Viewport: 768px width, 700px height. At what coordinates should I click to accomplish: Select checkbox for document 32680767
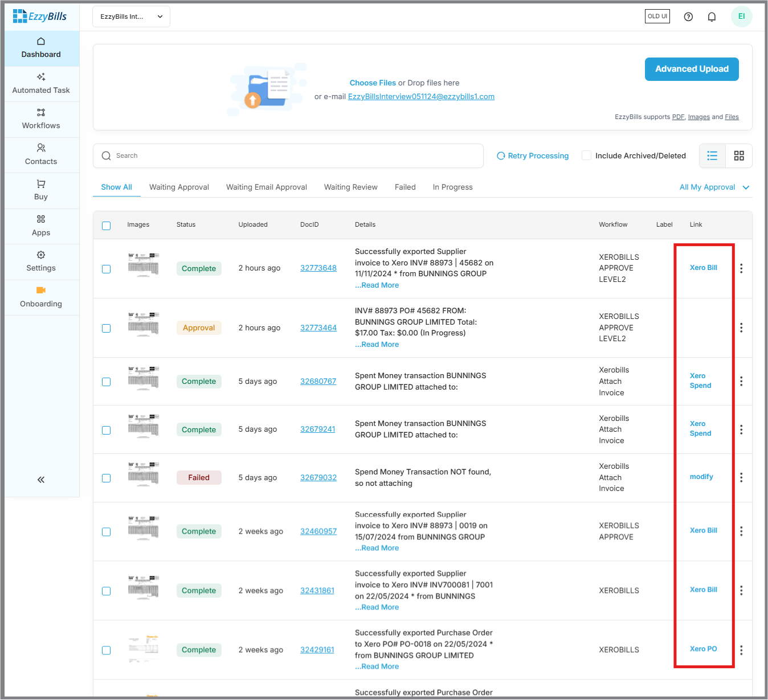106,382
